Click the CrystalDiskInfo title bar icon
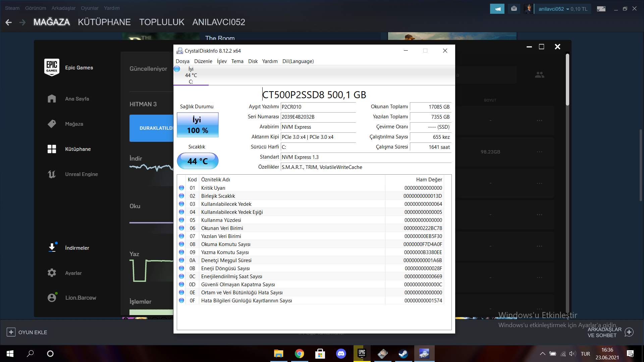This screenshot has height=362, width=644. point(179,51)
